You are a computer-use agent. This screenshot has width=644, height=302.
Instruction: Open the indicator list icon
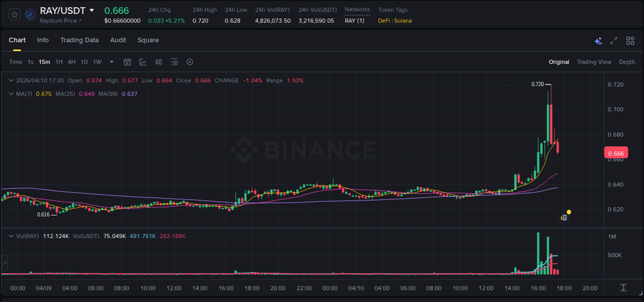click(x=174, y=62)
